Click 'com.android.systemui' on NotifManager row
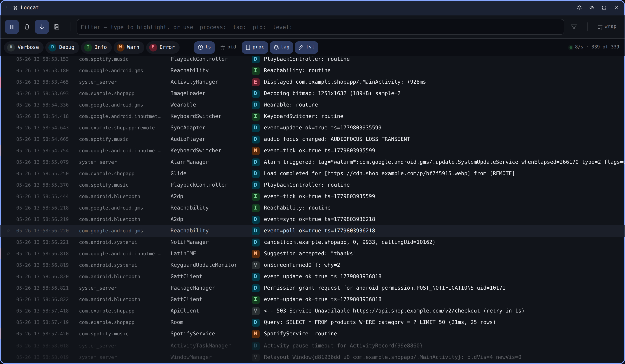This screenshot has width=625, height=364. click(x=108, y=242)
